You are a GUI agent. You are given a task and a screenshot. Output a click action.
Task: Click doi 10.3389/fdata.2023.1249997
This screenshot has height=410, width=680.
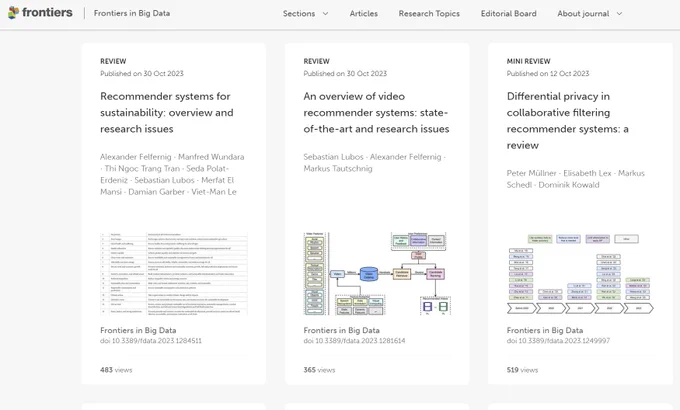pos(558,341)
